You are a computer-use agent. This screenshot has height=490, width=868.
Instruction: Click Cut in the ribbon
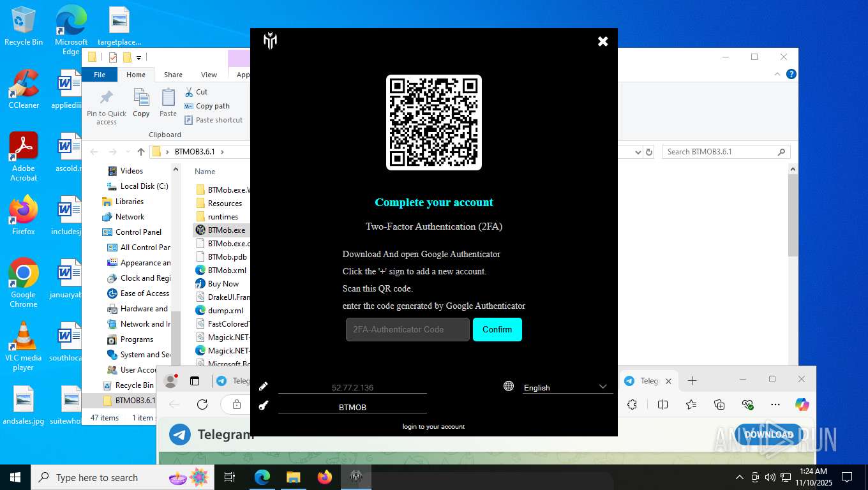pos(196,92)
